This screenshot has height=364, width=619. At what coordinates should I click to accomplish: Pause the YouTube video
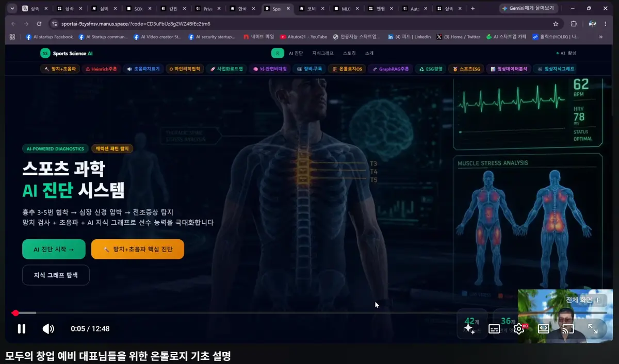(x=21, y=328)
